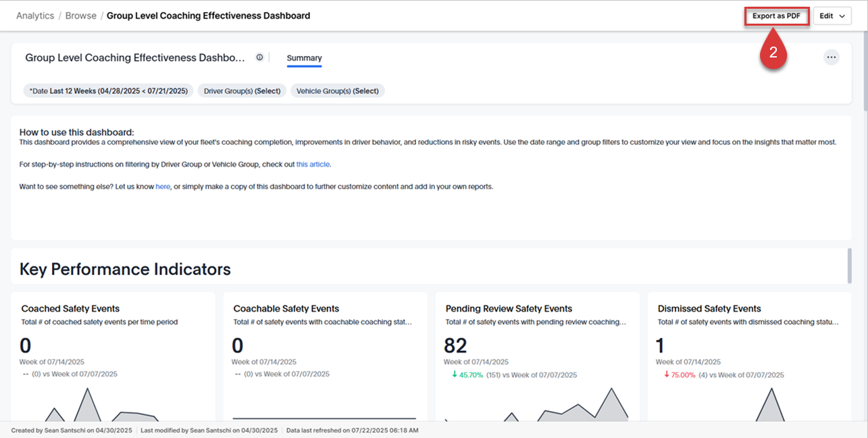Open the three-dot options menu
The width and height of the screenshot is (868, 438).
tap(832, 57)
